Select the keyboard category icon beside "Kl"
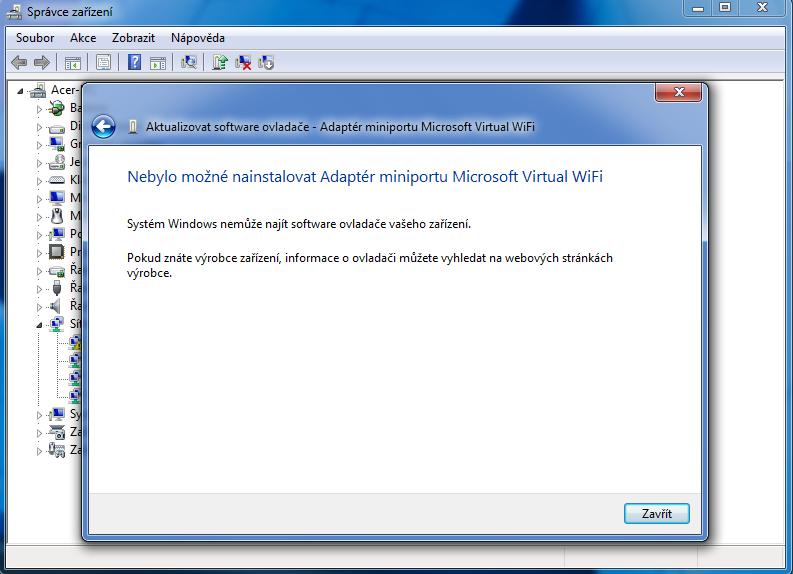 click(x=57, y=181)
